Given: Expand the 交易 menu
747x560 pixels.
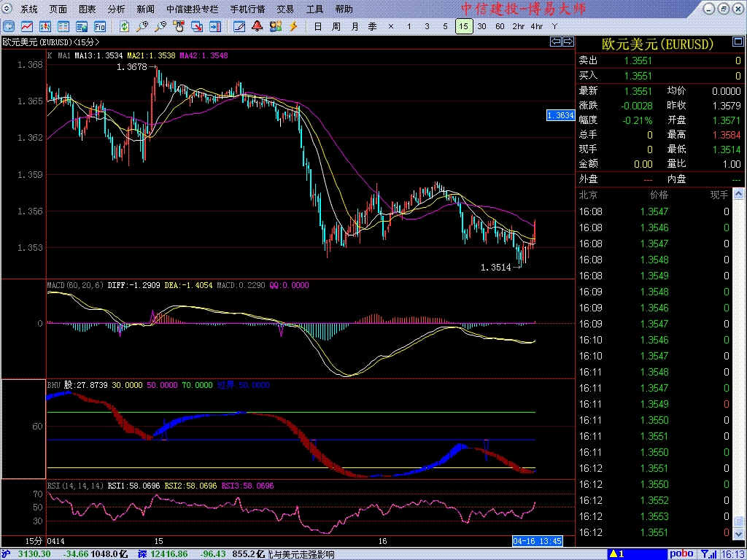Looking at the screenshot, I should (285, 9).
